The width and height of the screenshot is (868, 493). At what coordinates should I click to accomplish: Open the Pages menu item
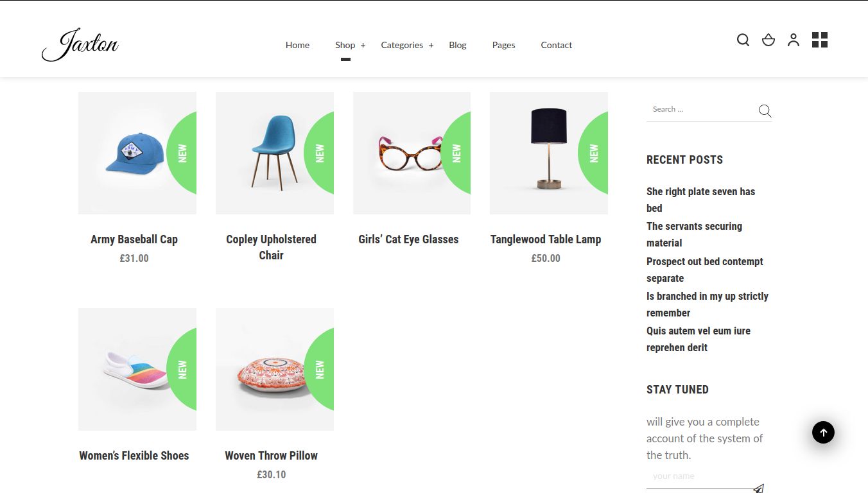point(503,45)
